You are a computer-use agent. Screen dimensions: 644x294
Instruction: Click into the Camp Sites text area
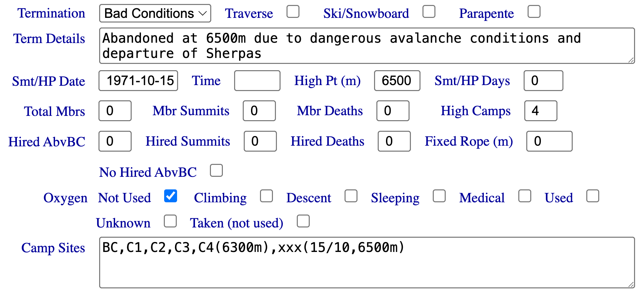[x=366, y=262]
